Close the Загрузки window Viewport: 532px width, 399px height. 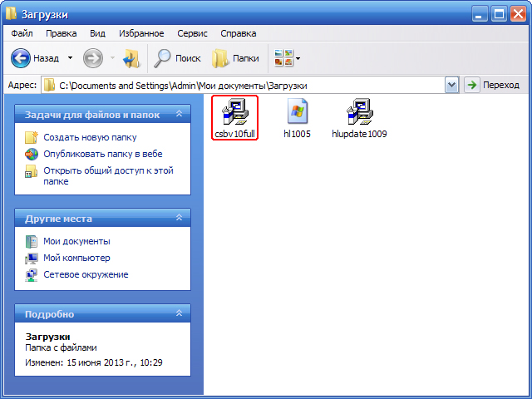tap(518, 14)
